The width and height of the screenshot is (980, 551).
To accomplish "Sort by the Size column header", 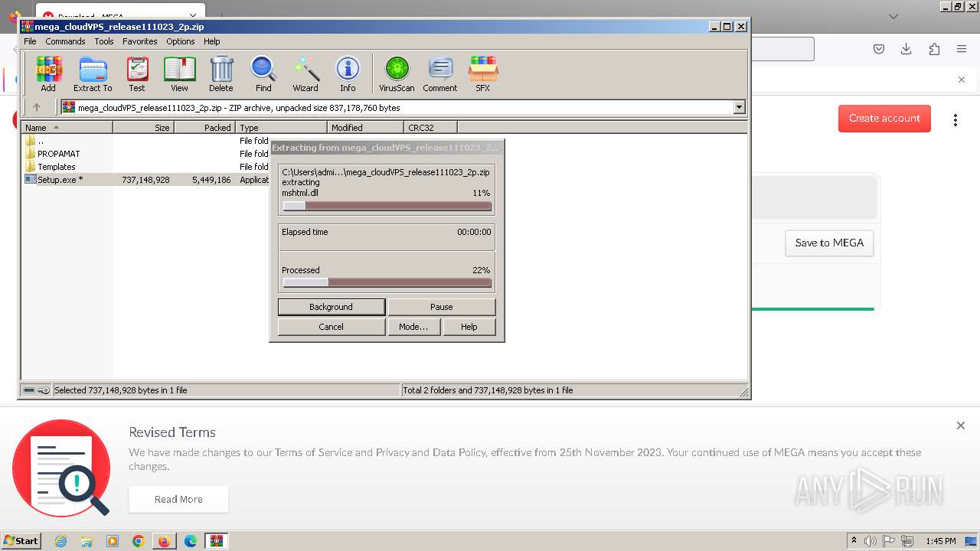I will coord(144,128).
